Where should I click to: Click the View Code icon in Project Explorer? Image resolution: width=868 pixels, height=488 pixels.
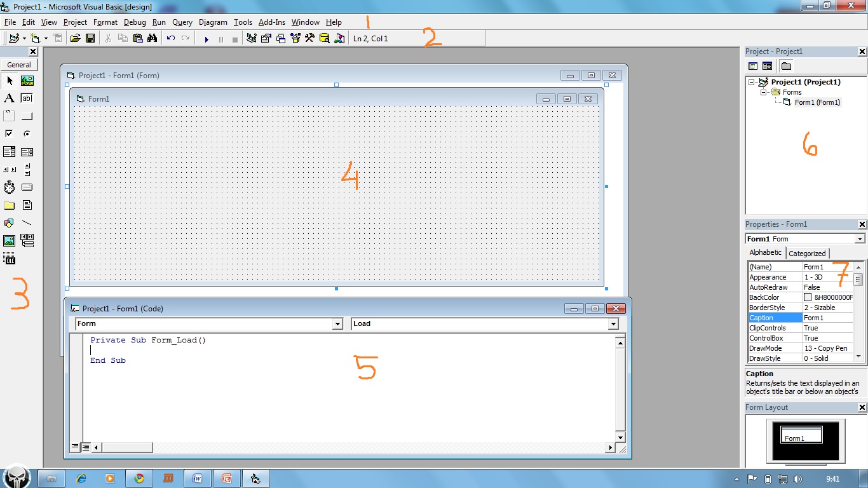[x=753, y=65]
